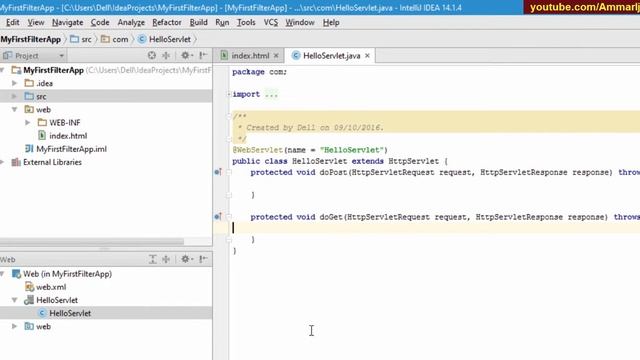Screen dimensions: 640x360
Task: Click Web facet icon in Web panel
Action: pos(16,274)
